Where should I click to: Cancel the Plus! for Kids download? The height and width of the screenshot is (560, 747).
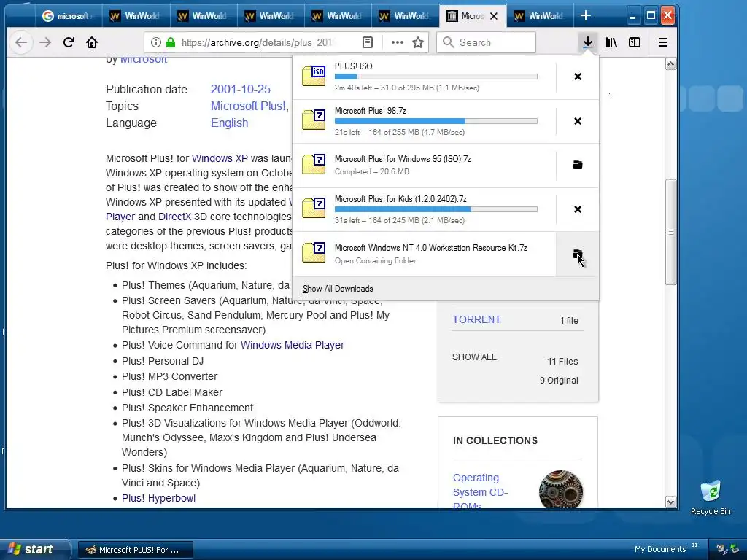[x=578, y=209]
